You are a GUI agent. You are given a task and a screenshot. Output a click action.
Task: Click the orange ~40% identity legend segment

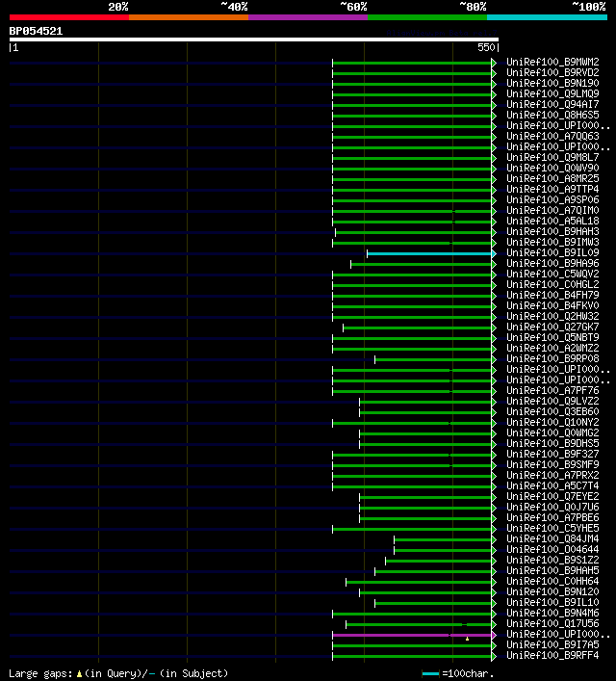[x=189, y=17]
